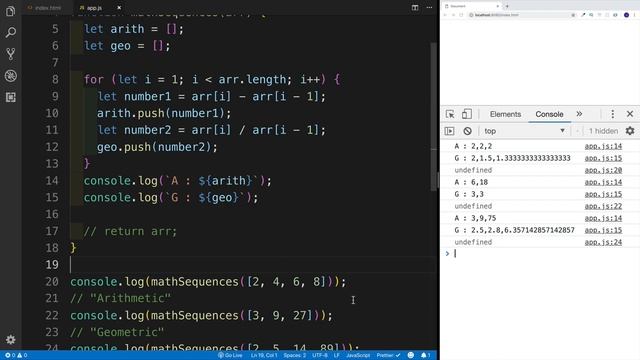Click the 1 hidden messages label
640x360 pixels.
click(603, 131)
